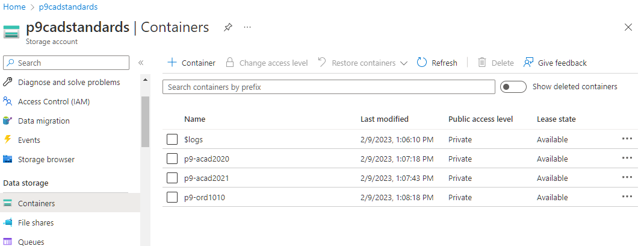Click the Refresh icon in toolbar
The image size is (644, 246).
pos(422,63)
